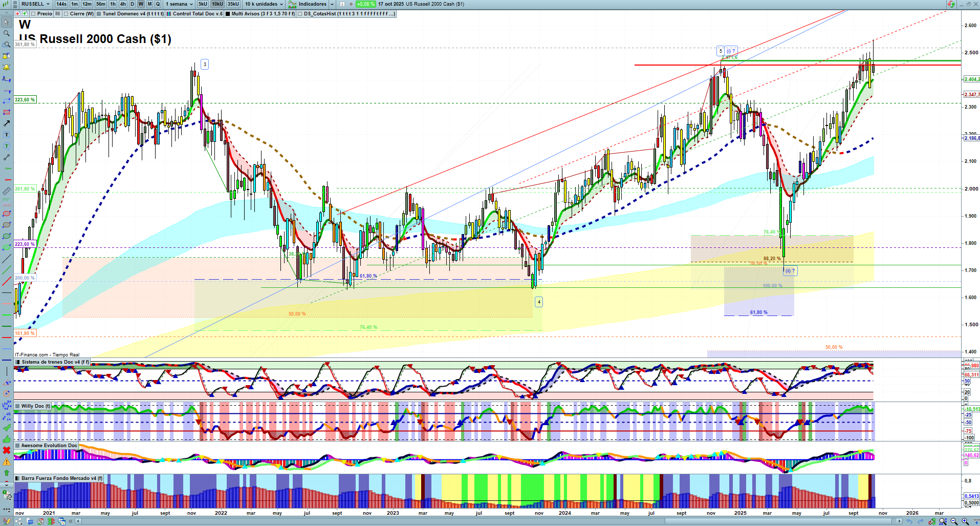Click the green +0,08 % change badge

pyautogui.click(x=366, y=4)
